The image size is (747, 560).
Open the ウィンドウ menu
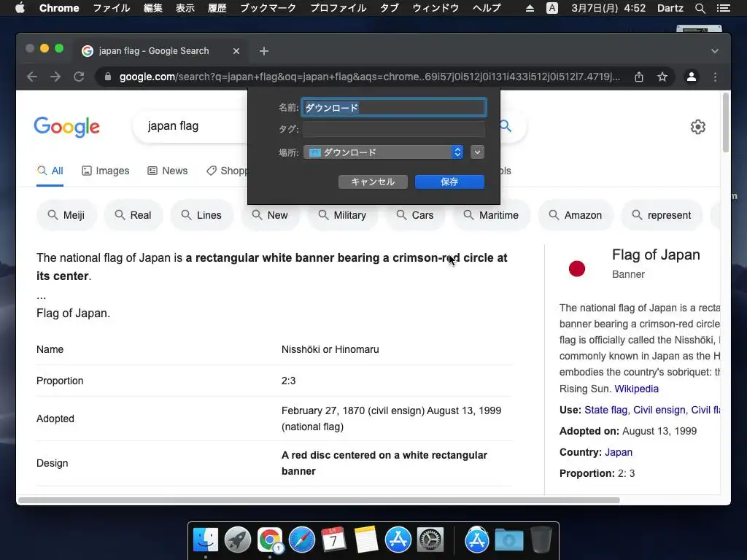point(436,8)
